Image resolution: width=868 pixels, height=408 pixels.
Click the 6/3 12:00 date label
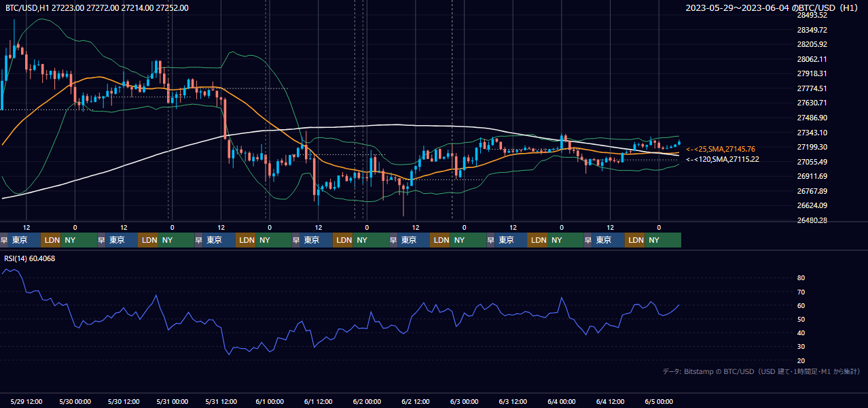click(x=513, y=402)
